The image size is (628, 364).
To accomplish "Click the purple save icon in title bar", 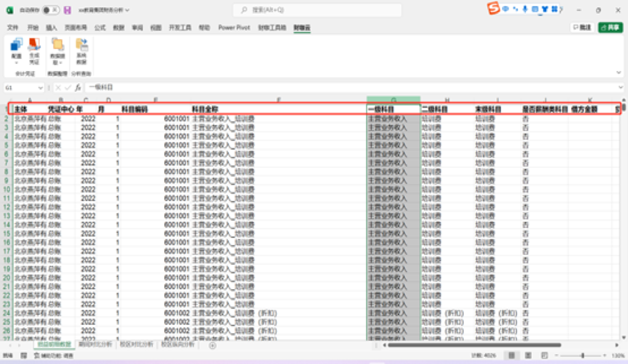I will point(67,10).
